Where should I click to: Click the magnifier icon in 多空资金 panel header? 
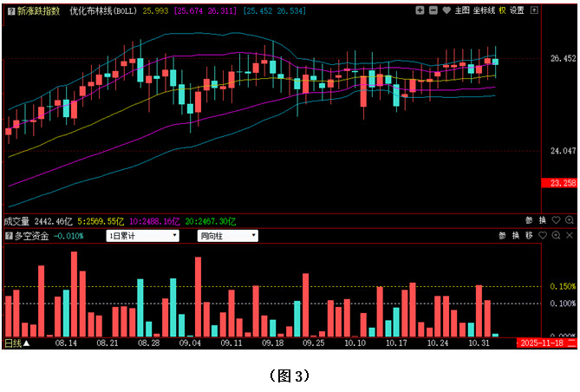(557, 236)
